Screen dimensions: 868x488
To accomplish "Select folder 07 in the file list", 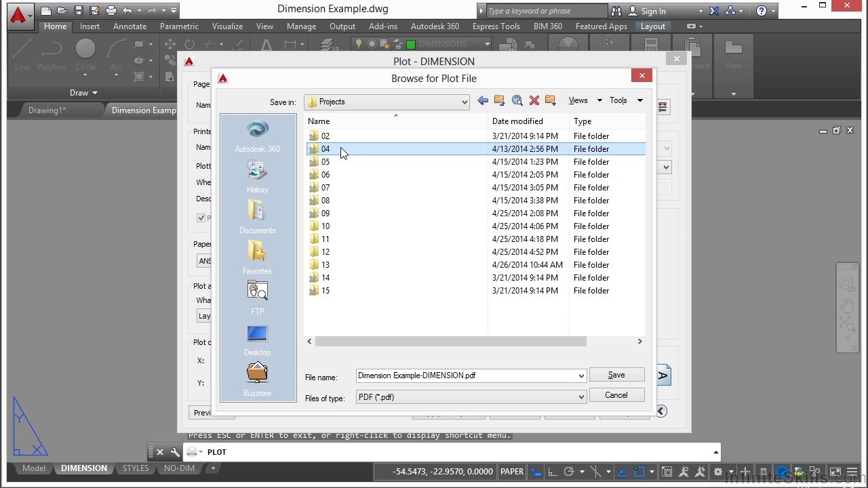I will (475, 188).
